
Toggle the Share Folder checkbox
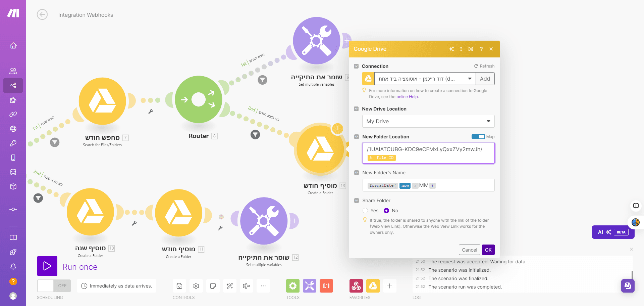click(357, 201)
